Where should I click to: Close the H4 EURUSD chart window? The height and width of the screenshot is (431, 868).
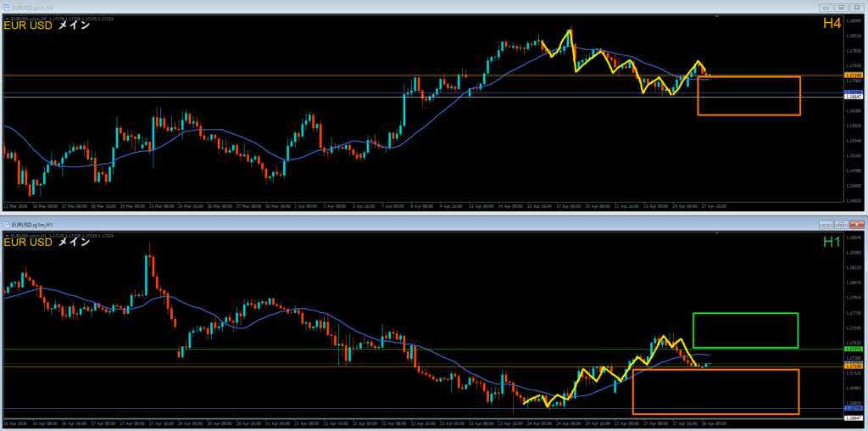point(856,8)
